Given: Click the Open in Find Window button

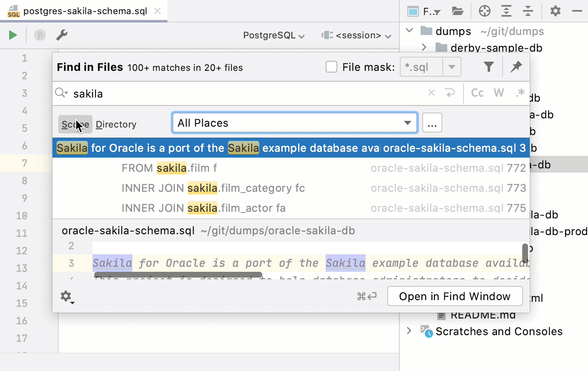Looking at the screenshot, I should click(x=455, y=296).
